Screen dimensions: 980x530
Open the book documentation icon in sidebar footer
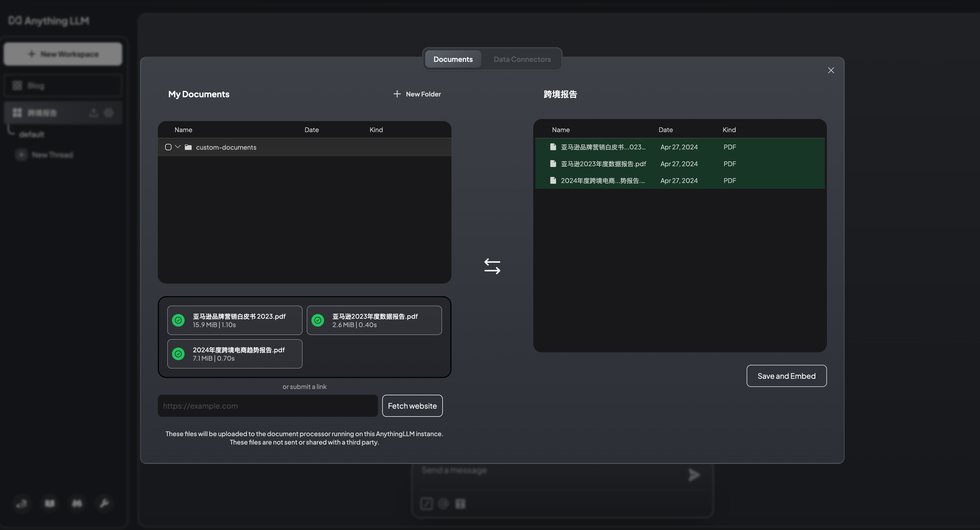tap(50, 503)
